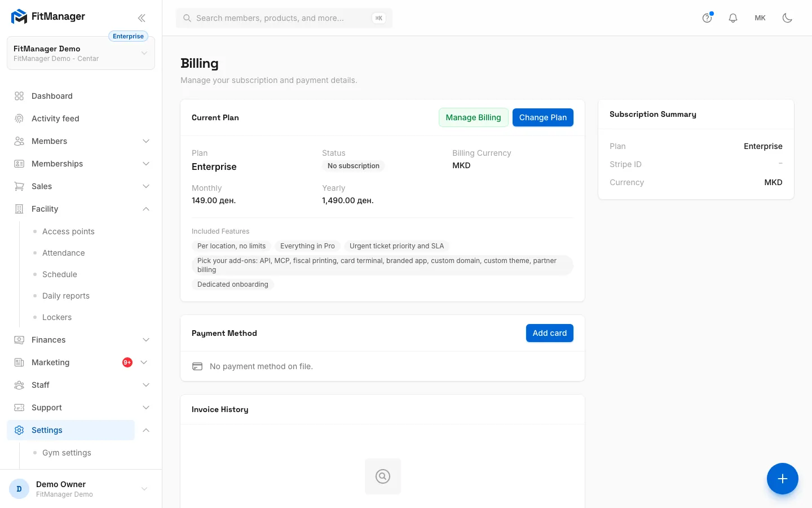This screenshot has height=508, width=812.
Task: Collapse the Settings submenu chevron
Action: click(x=146, y=430)
